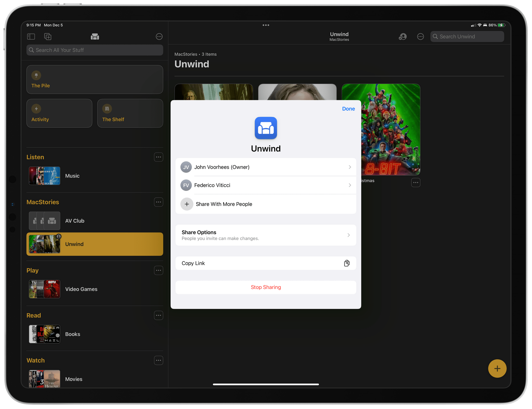This screenshot has width=532, height=409.
Task: Open Share Options disclosure chevron
Action: 349,235
